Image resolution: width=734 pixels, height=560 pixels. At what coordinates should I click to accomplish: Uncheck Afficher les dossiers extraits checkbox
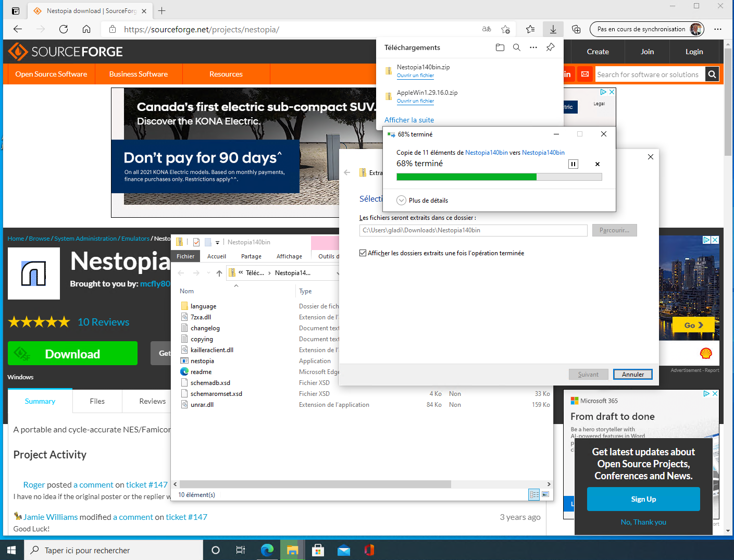pyautogui.click(x=363, y=253)
